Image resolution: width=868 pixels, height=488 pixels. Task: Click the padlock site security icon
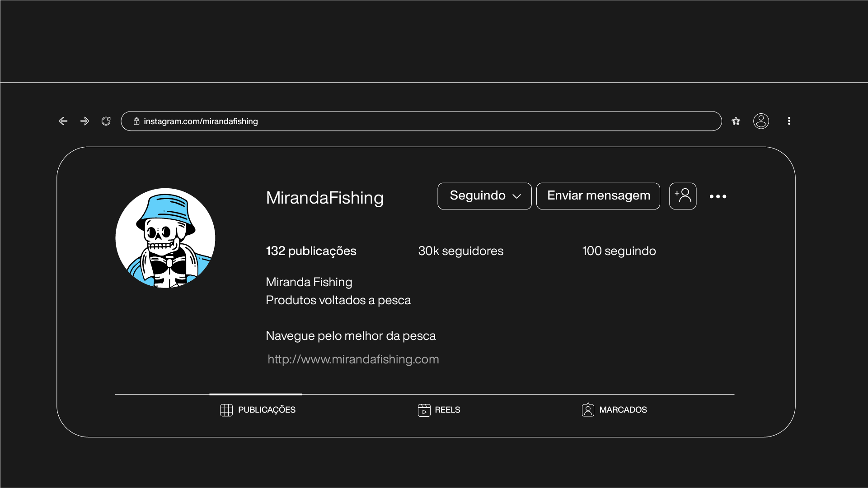[x=136, y=121]
